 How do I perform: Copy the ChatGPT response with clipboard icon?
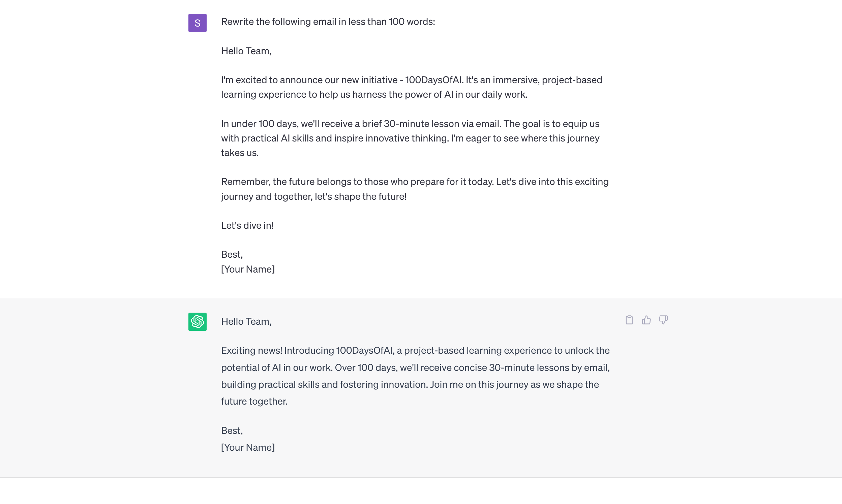coord(629,320)
